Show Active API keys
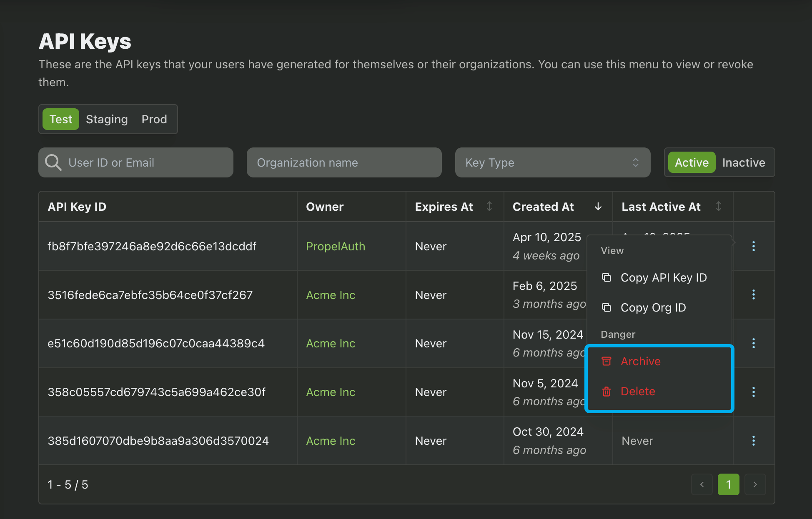812x519 pixels. click(x=692, y=162)
